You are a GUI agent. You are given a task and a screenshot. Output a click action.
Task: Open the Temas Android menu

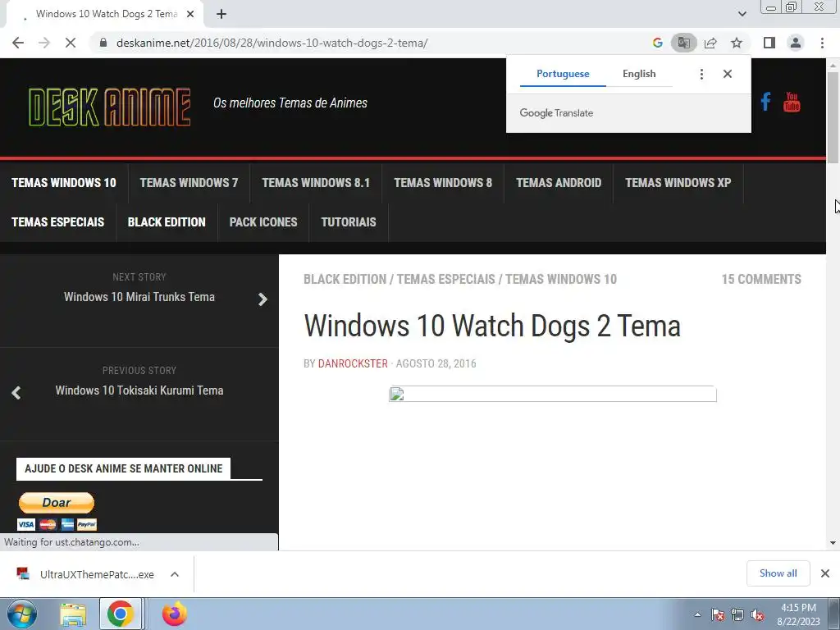[x=558, y=183]
